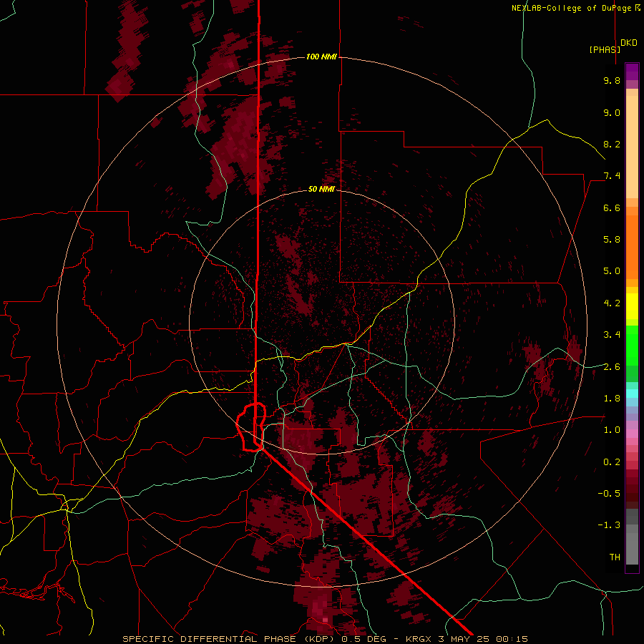Click the TH threshold label
The image size is (644, 644).
click(x=615, y=557)
